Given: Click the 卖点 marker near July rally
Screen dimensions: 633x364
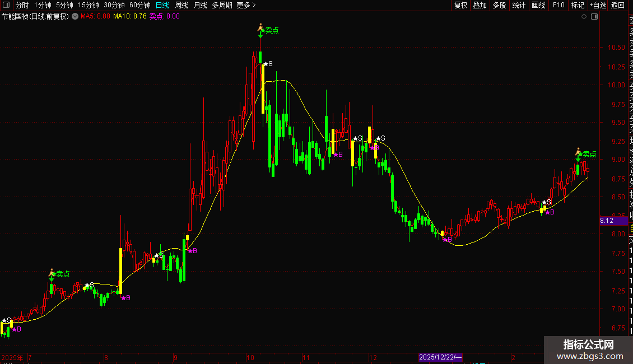Looking at the screenshot, I should 59,274.
